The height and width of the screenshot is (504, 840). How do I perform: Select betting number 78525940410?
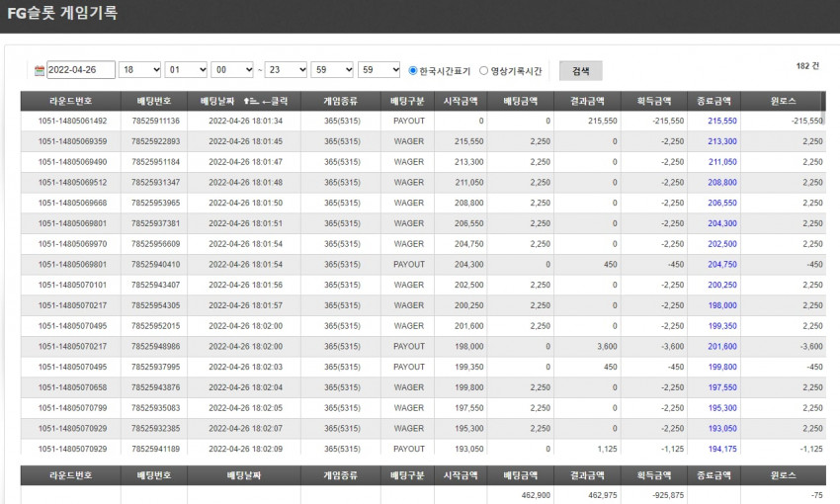click(x=155, y=265)
